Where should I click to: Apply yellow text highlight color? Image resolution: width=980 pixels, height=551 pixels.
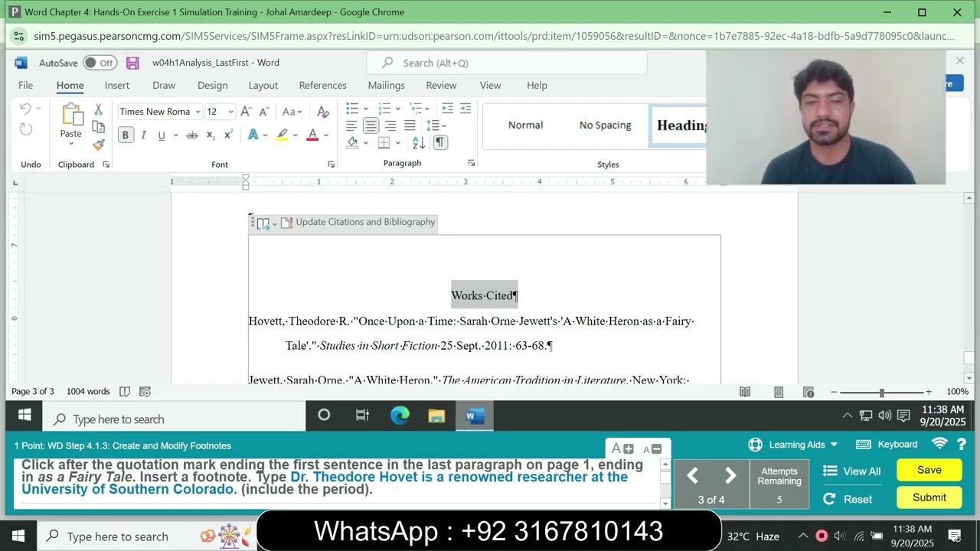[x=283, y=135]
